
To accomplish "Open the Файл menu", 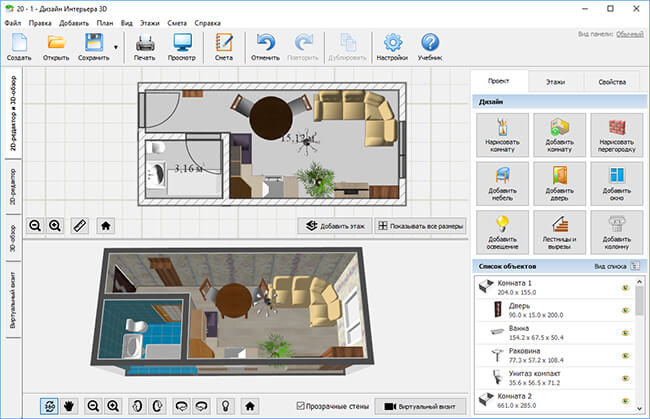I will click(x=13, y=23).
